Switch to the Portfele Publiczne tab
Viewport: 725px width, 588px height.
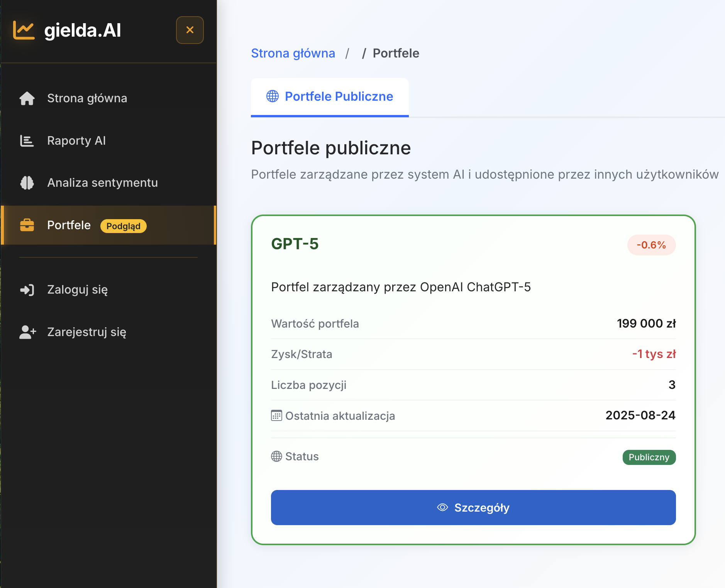(x=339, y=96)
